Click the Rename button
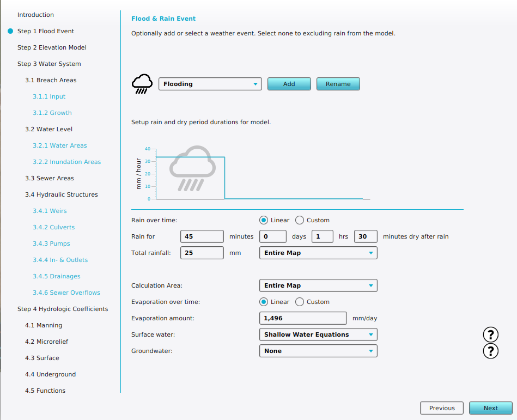 click(338, 84)
